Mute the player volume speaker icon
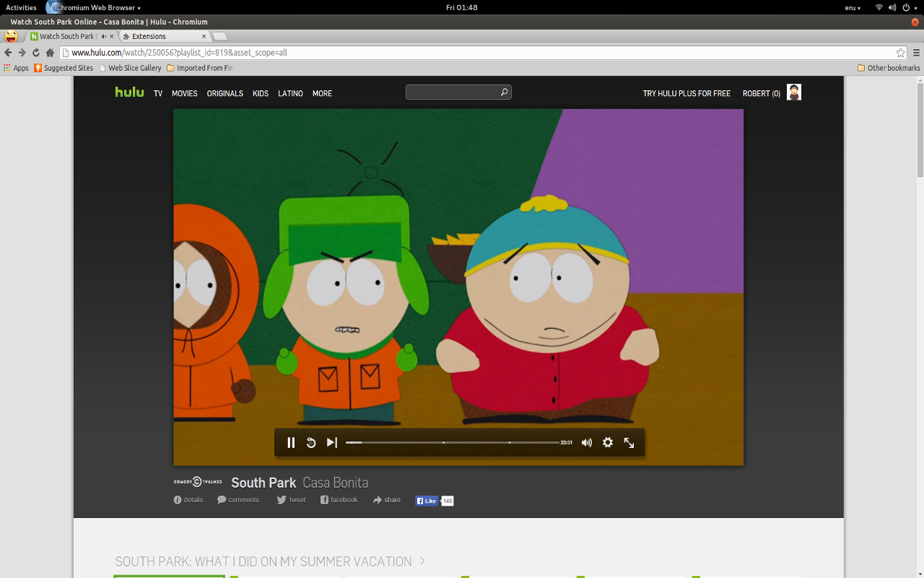This screenshot has height=578, width=924. (587, 442)
